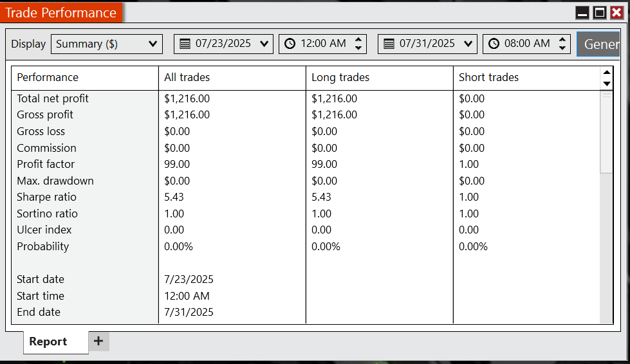Screen dimensions: 630x364
Task: Click the Generate button
Action: [x=598, y=44]
